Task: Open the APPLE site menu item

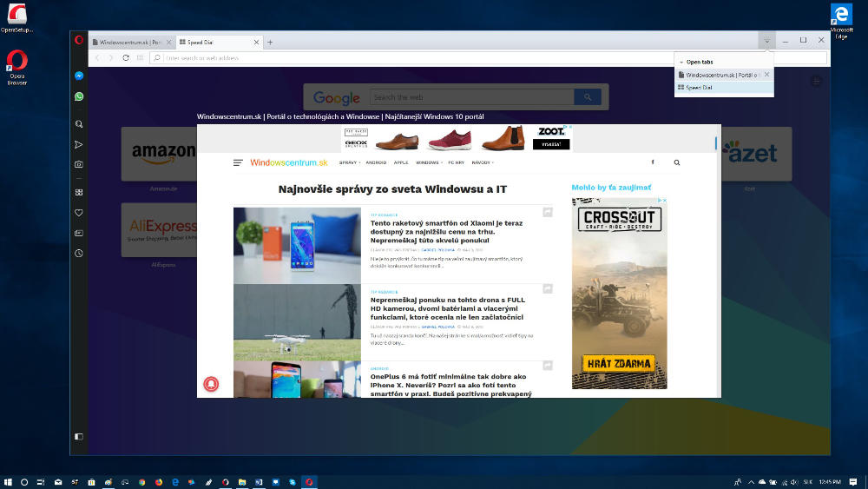Action: [401, 162]
